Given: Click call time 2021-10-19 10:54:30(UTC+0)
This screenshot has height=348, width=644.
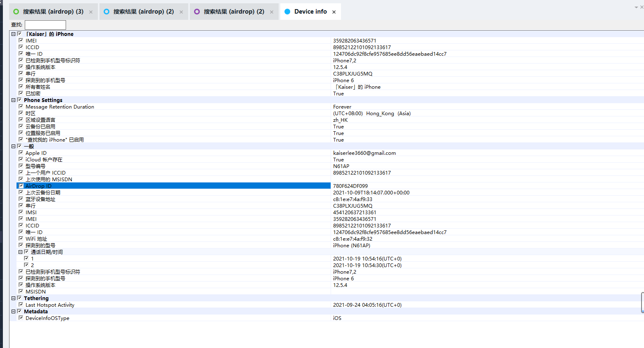Looking at the screenshot, I should coord(367,265).
